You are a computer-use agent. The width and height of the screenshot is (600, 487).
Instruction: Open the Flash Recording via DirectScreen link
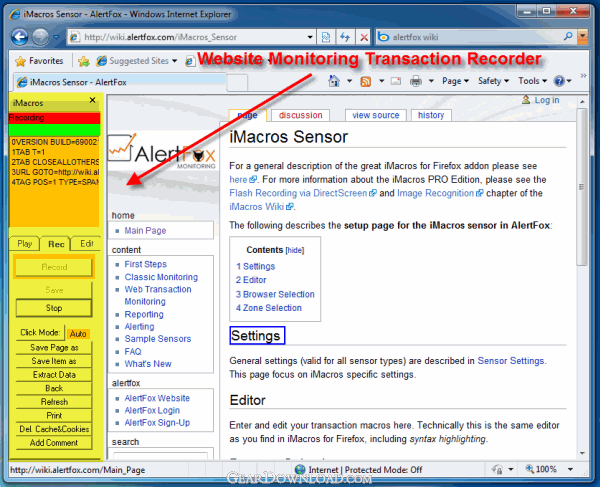pyautogui.click(x=303, y=193)
